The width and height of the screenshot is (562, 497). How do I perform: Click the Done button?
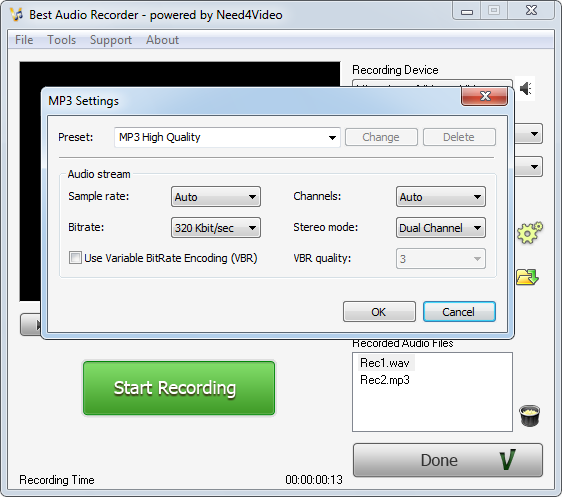click(448, 460)
